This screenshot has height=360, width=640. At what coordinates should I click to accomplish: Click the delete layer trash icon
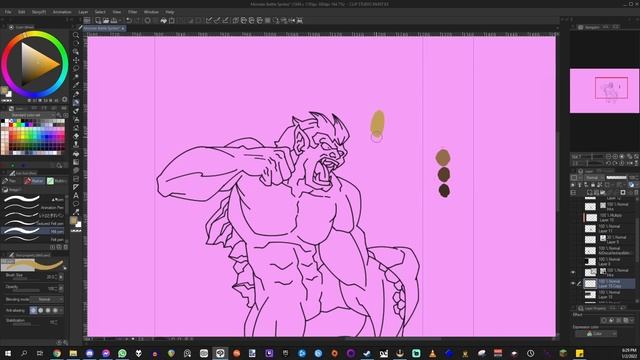point(636,192)
